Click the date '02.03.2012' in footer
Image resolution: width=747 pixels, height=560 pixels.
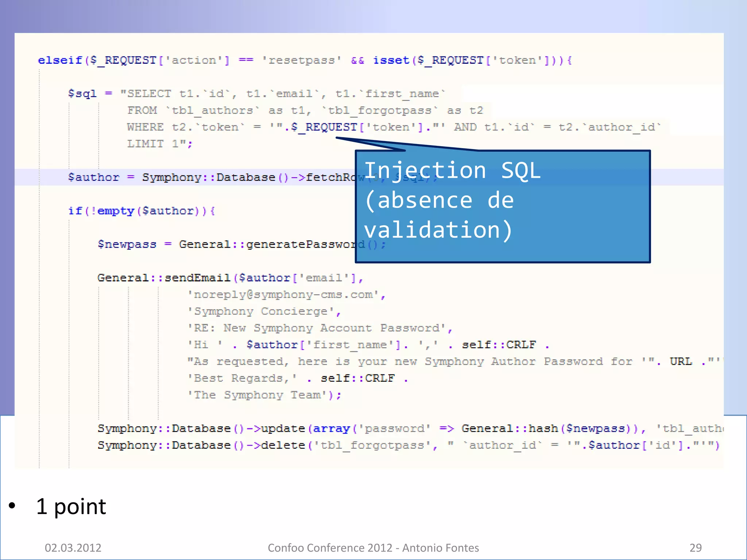click(x=73, y=548)
